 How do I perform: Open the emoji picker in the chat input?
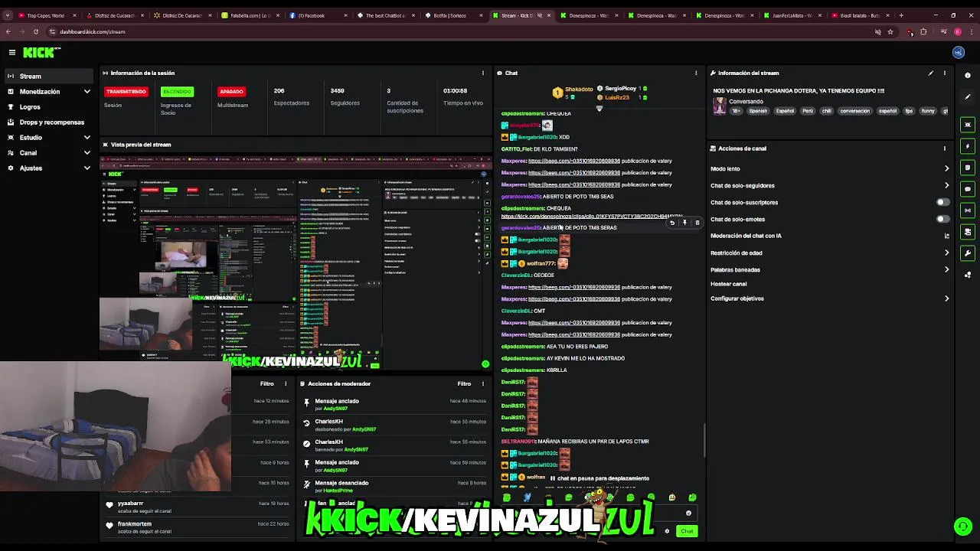tap(688, 514)
